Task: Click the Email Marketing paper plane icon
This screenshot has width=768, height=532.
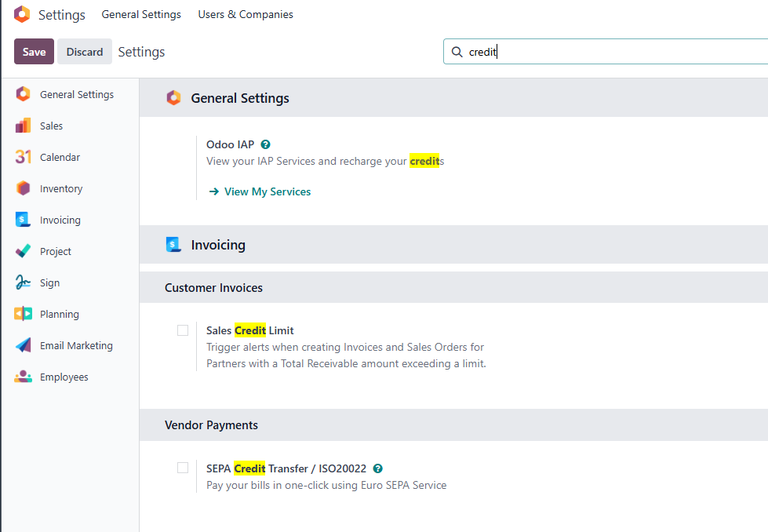Action: pyautogui.click(x=23, y=345)
